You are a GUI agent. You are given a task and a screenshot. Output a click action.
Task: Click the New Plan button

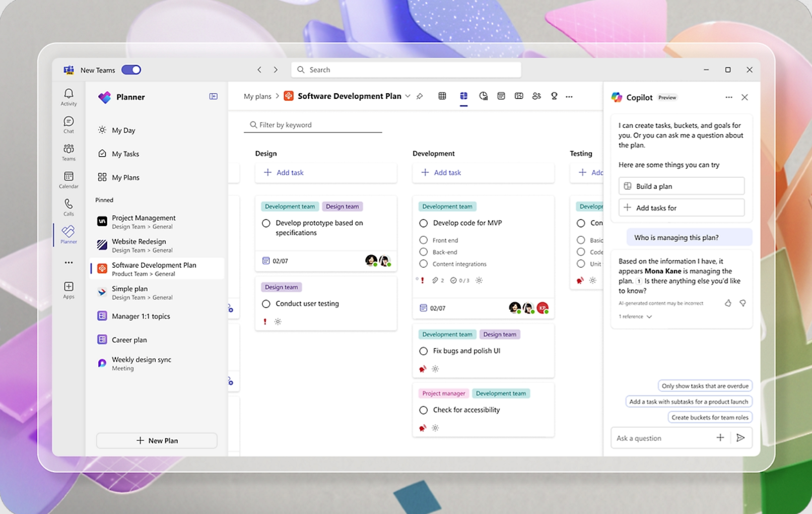pyautogui.click(x=156, y=440)
